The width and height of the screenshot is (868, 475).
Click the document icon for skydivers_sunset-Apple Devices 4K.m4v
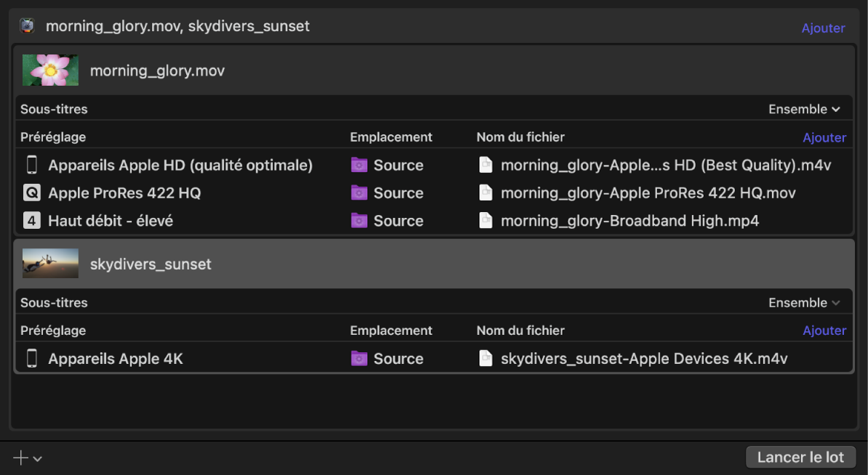coord(486,359)
